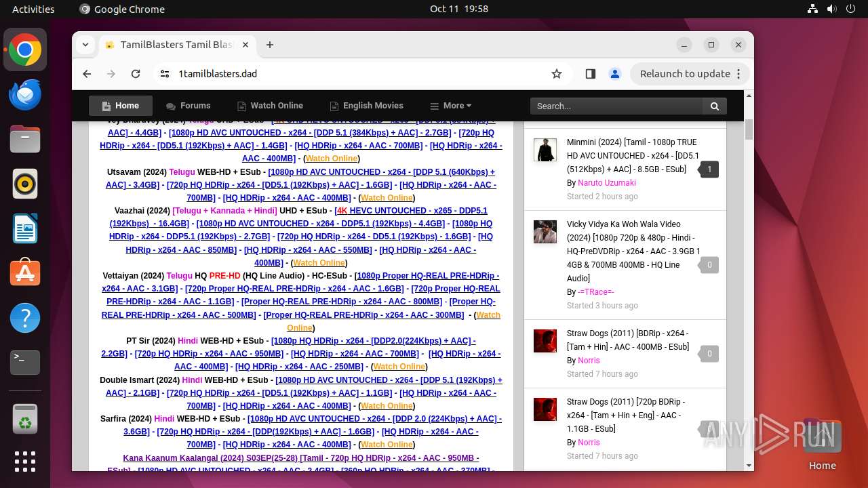Open power menu in top bar
The width and height of the screenshot is (868, 488).
[850, 9]
